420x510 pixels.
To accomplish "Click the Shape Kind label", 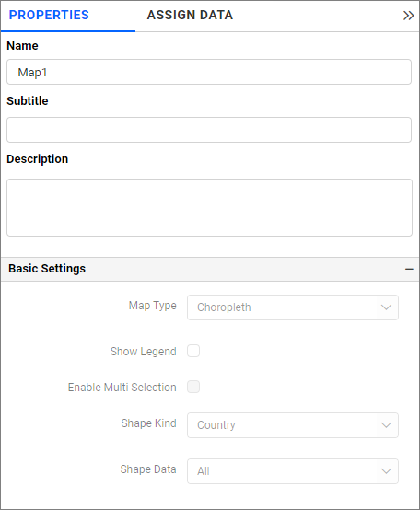I will [148, 423].
